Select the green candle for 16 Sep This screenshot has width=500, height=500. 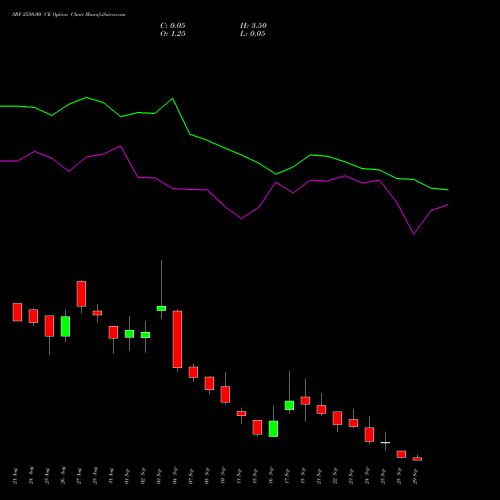(x=273, y=429)
